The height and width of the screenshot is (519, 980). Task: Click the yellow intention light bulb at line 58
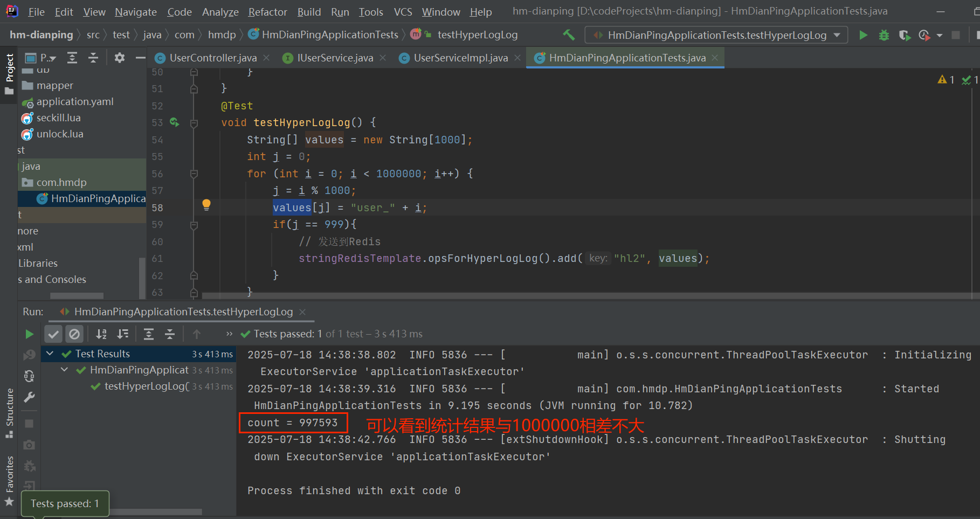[206, 205]
